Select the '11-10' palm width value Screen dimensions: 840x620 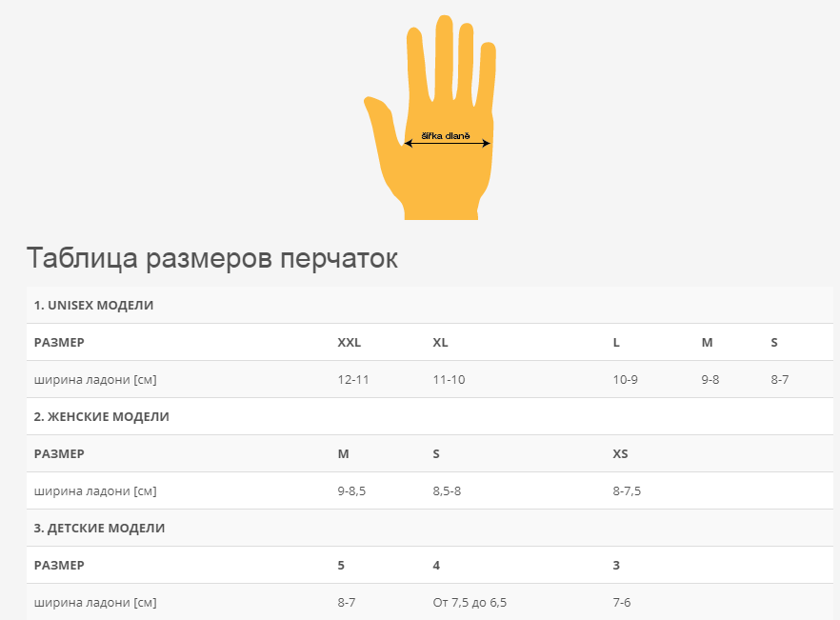449,379
